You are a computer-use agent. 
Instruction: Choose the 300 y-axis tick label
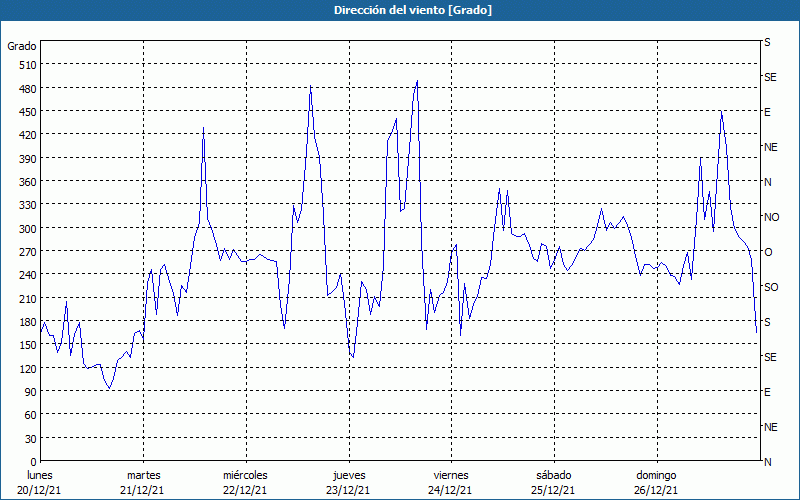click(29, 229)
